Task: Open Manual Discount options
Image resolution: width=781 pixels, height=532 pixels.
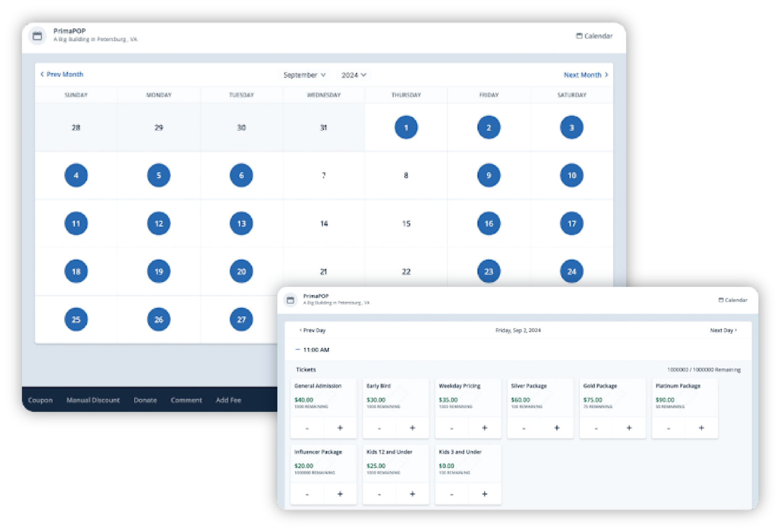Action: pyautogui.click(x=93, y=400)
